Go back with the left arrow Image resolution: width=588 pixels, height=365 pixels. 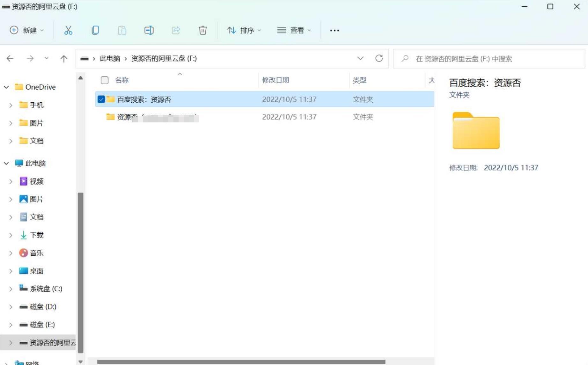[x=10, y=58]
